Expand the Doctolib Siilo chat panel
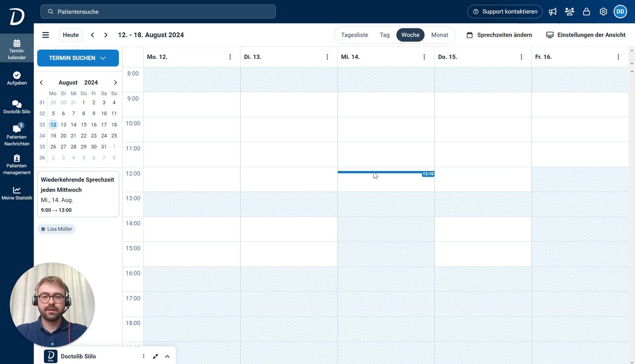Viewport: 635px width, 364px height. [x=167, y=357]
